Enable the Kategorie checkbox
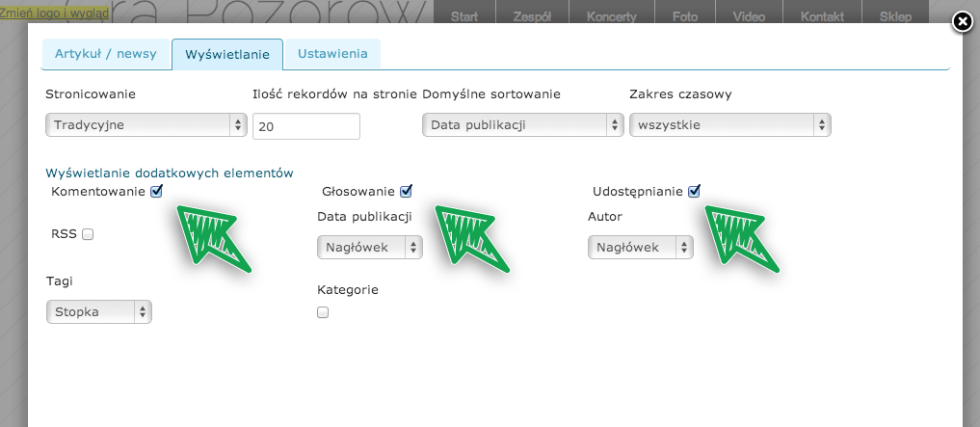 (x=323, y=312)
